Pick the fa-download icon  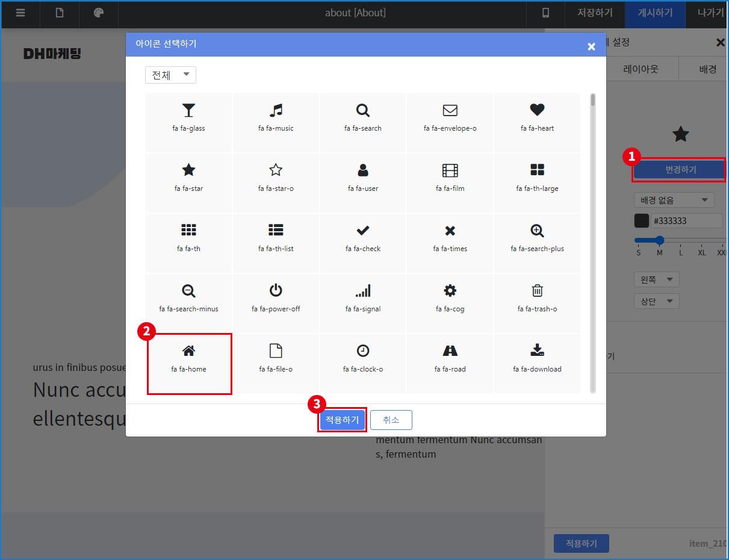pos(537,358)
